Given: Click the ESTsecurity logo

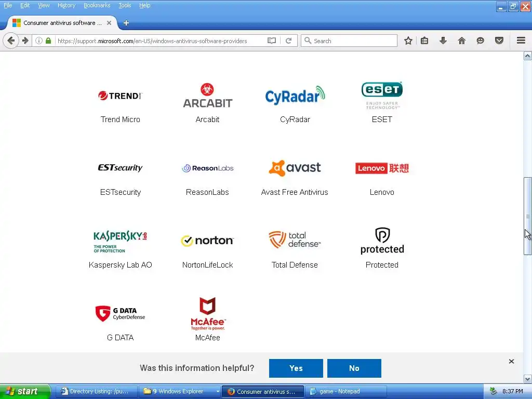Looking at the screenshot, I should tap(121, 168).
